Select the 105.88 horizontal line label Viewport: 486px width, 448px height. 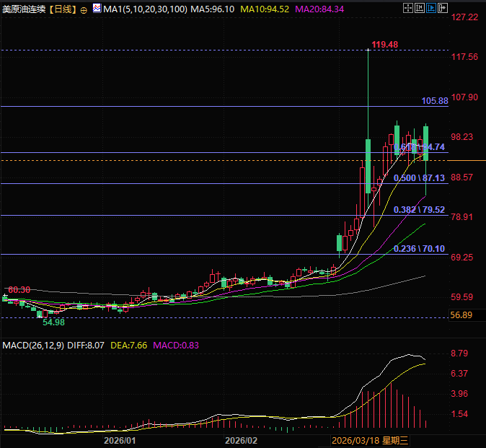(x=435, y=101)
